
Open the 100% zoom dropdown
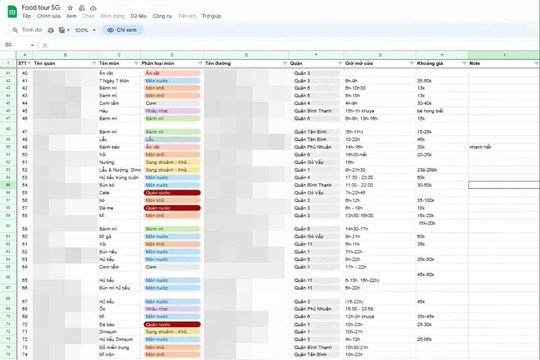point(85,30)
